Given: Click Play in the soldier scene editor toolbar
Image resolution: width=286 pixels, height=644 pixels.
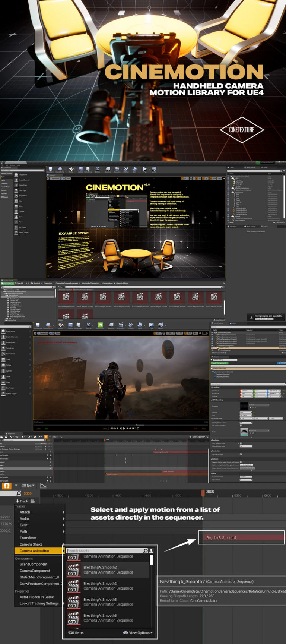Looking at the screenshot, I should (x=151, y=325).
